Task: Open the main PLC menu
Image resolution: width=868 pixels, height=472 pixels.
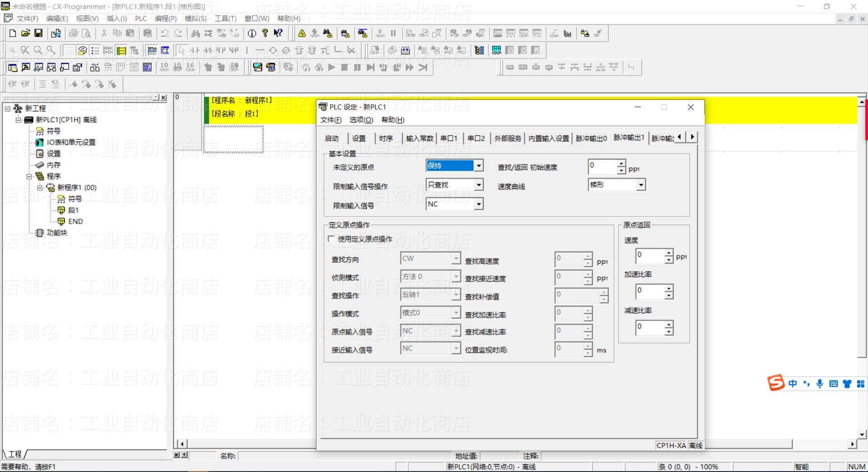Action: coord(141,19)
